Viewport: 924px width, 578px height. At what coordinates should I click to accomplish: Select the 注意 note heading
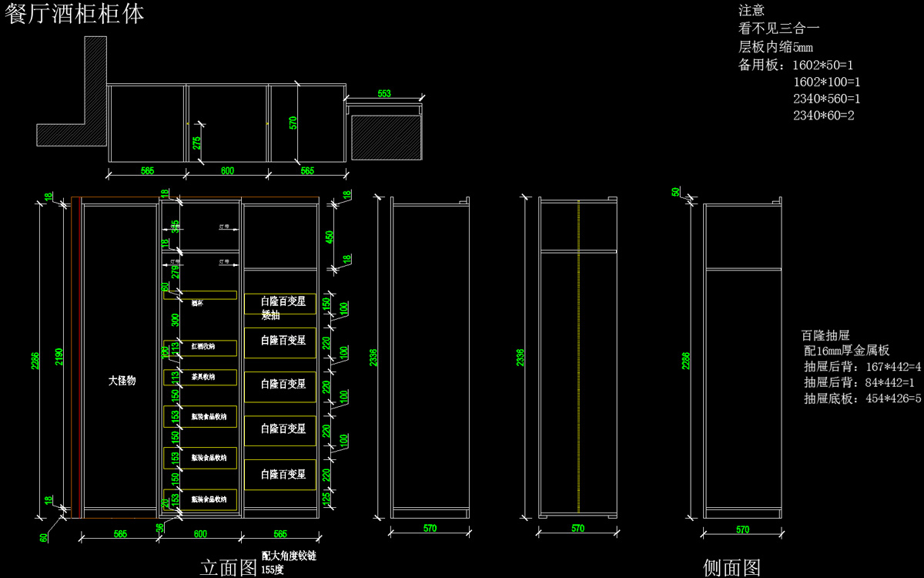coord(752,11)
